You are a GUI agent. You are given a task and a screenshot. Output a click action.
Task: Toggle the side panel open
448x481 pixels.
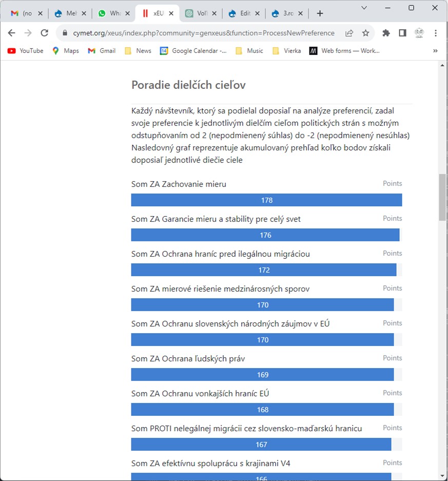pyautogui.click(x=402, y=32)
